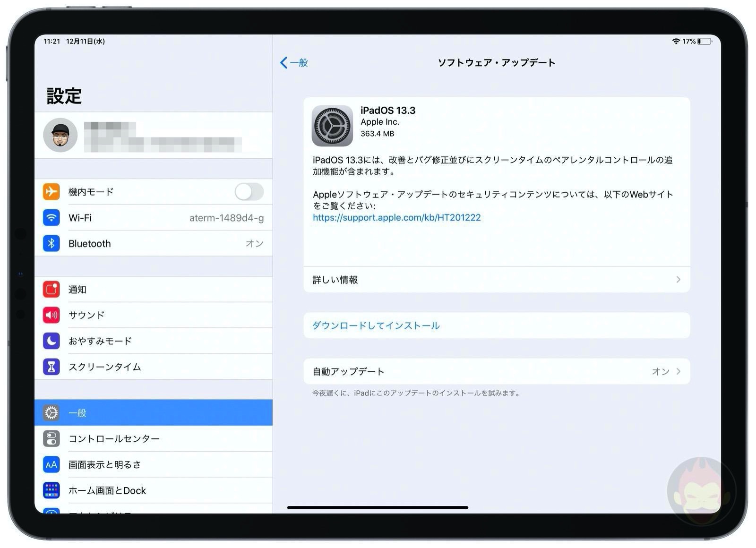Tap the Do Not Disturb moon icon

pos(52,341)
